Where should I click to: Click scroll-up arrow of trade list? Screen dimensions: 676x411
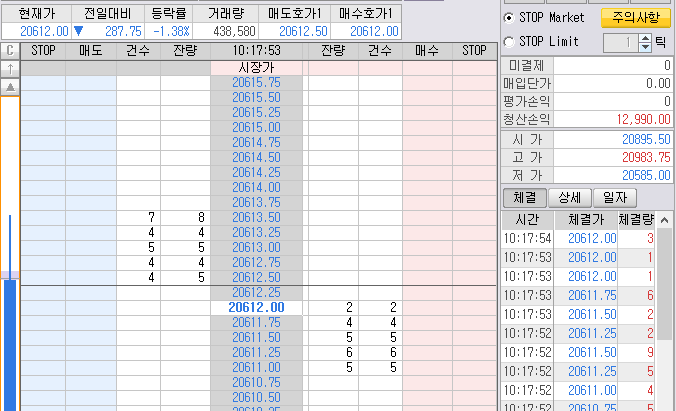pos(664,220)
